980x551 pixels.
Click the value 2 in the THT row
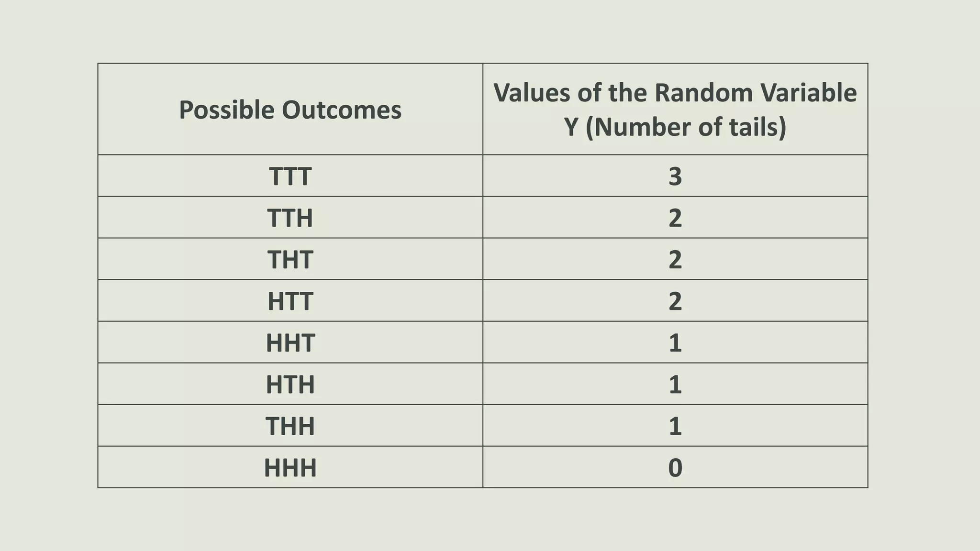point(675,259)
